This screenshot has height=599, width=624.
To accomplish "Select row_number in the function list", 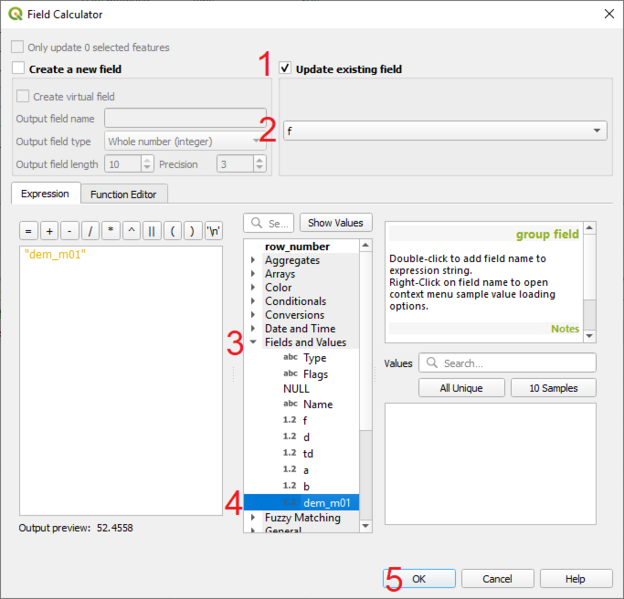I will (297, 246).
